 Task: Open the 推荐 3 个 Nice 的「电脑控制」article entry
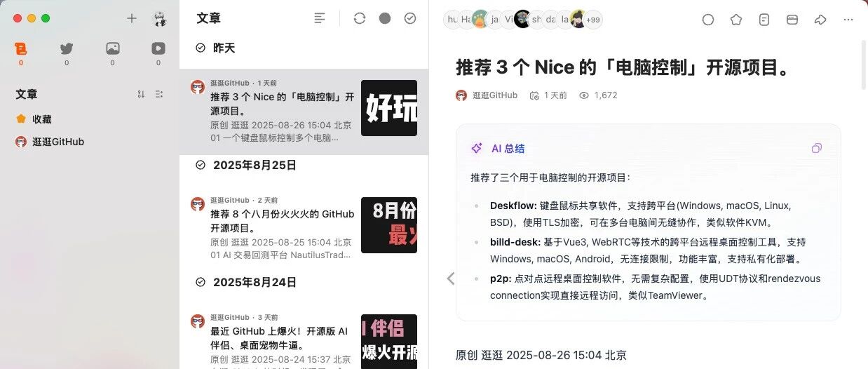click(304, 112)
